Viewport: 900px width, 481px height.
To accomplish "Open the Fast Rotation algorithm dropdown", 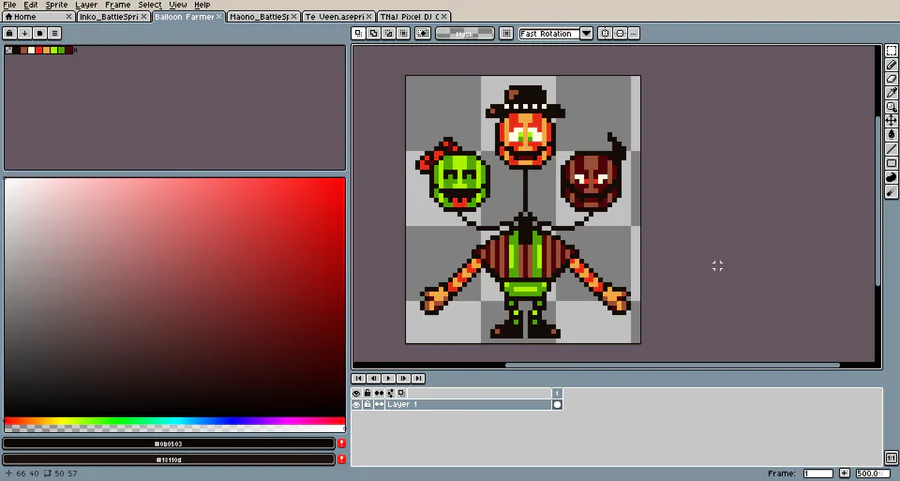I will click(549, 33).
